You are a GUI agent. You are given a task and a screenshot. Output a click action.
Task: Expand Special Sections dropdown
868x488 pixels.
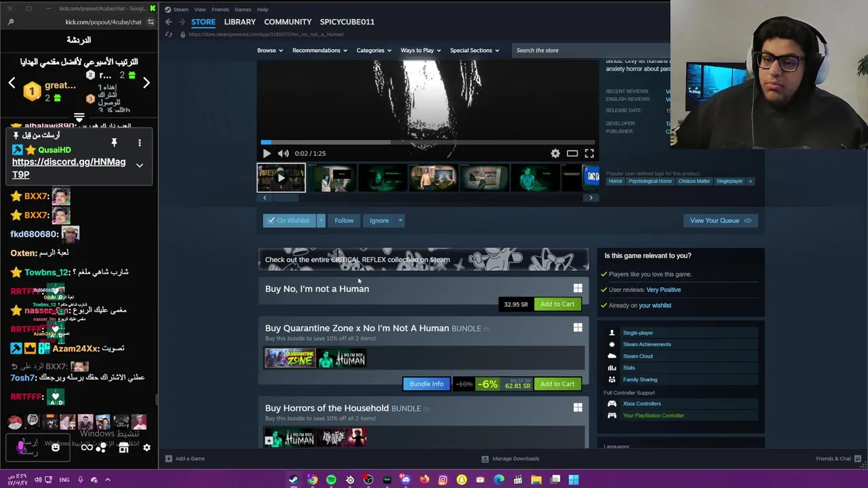coord(474,50)
